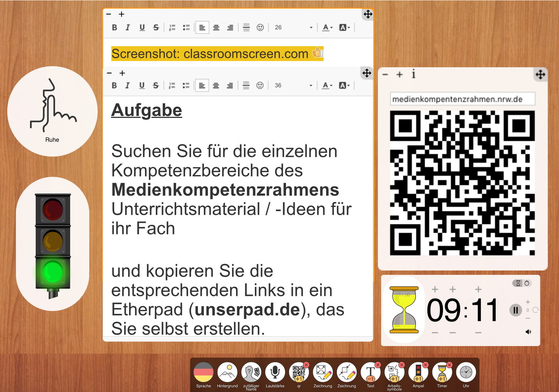559x392 pixels.
Task: Justify text in the Screenshot text widget
Action: [246, 27]
